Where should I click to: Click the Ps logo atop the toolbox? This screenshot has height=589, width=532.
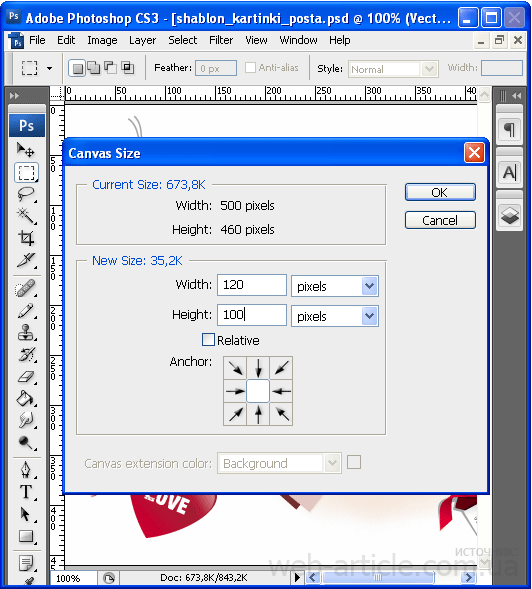click(27, 125)
